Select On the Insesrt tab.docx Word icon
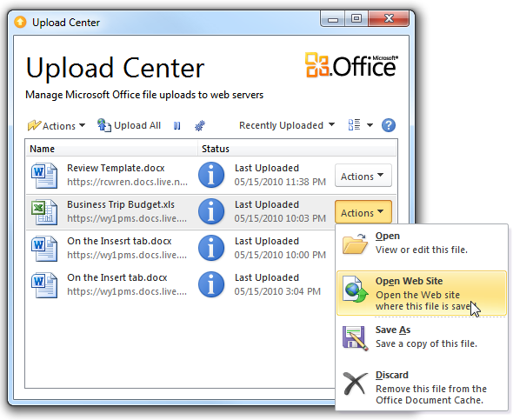Viewport: 513px width, 420px height. (44, 249)
